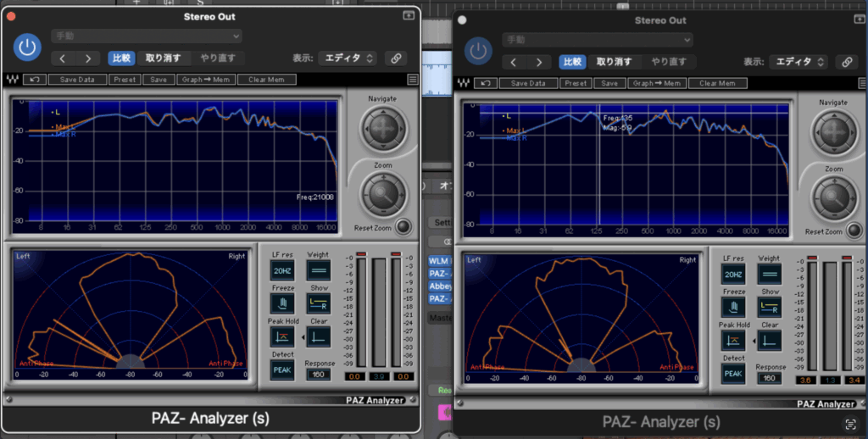This screenshot has height=439, width=868.
Task: Click Graph → Mem in right window
Action: click(657, 84)
